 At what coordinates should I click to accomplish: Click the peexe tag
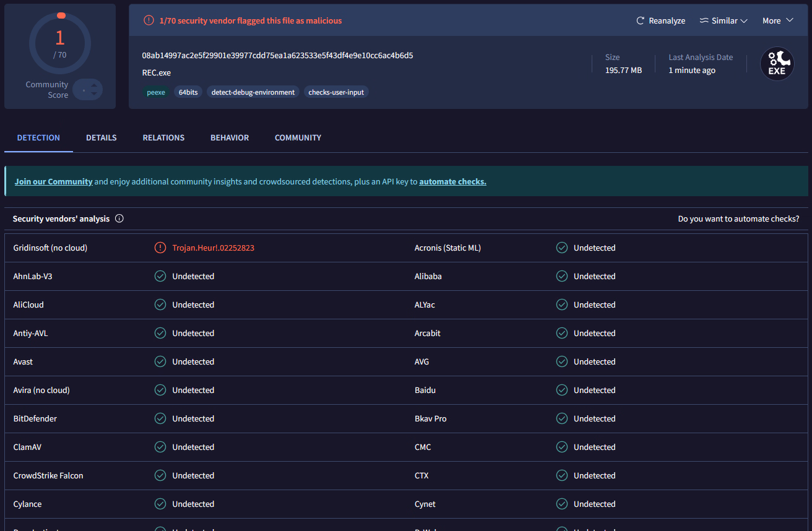pyautogui.click(x=156, y=92)
